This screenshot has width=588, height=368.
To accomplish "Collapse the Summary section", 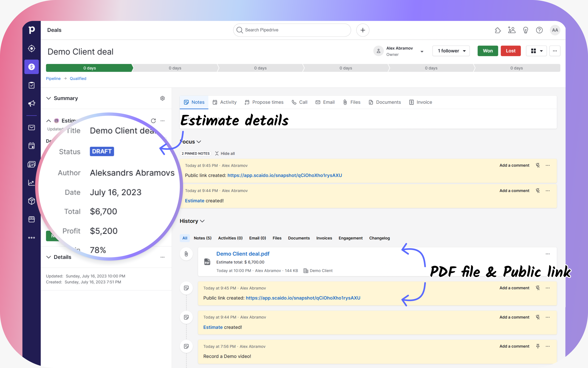I will pos(49,98).
